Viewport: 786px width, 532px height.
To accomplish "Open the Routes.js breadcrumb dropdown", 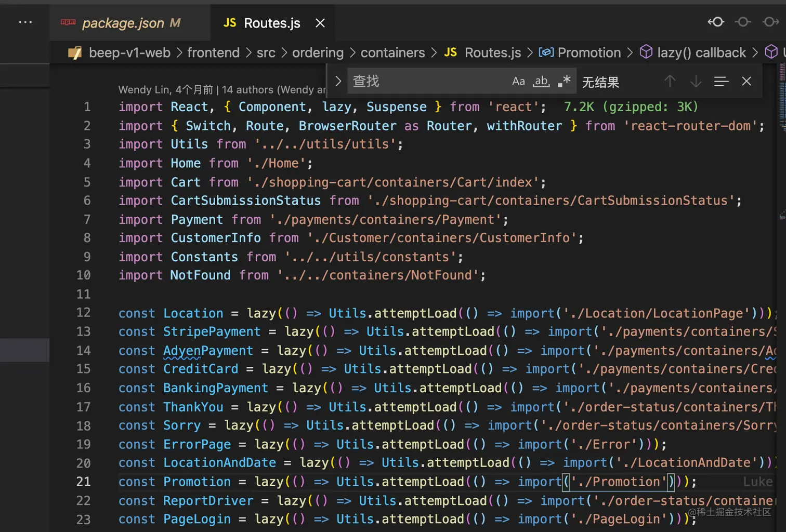I will click(493, 52).
